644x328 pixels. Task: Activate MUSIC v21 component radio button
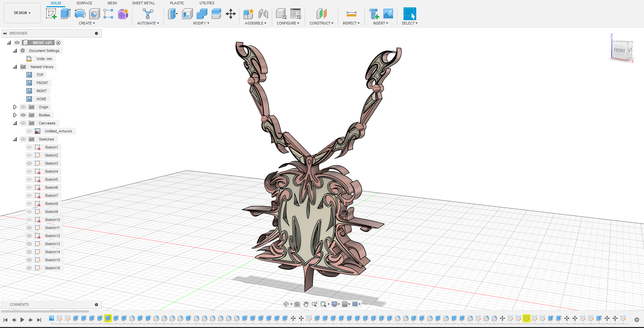58,43
